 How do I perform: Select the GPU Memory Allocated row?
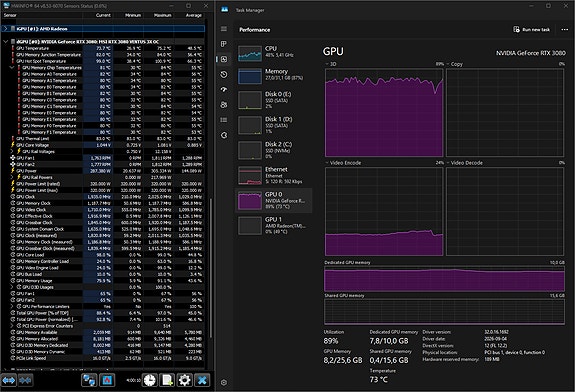pos(103,339)
